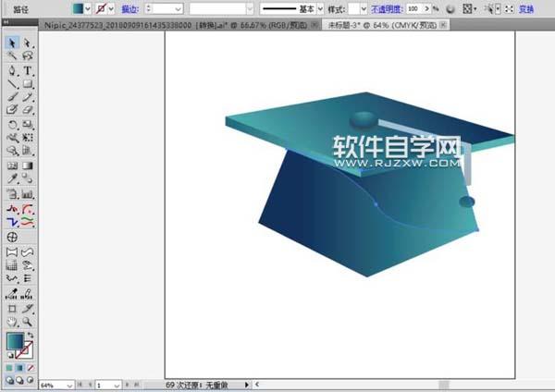Reset to Default Fill and Stroke
Screen dimensions: 555x392
[x=10, y=355]
